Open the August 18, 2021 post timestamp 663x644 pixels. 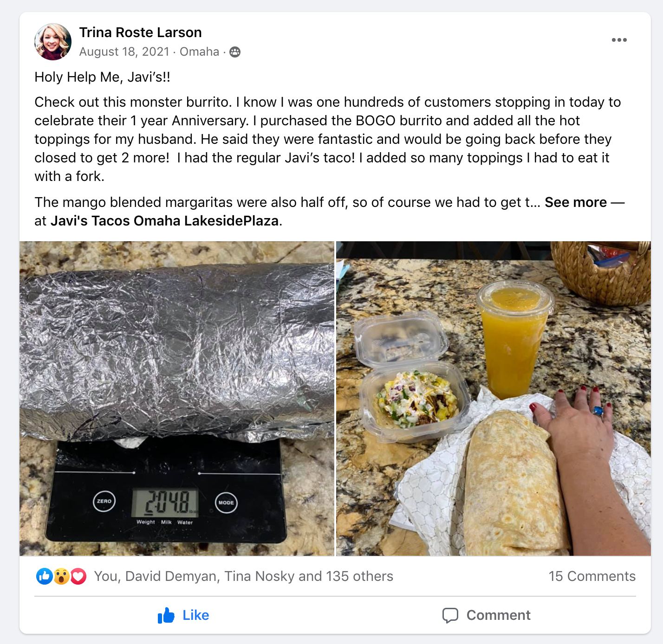[x=124, y=52]
